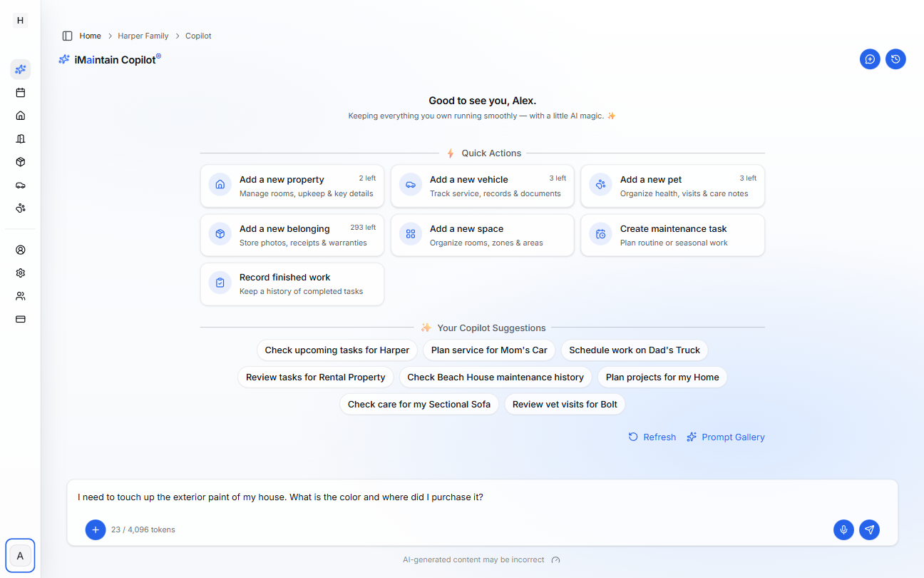Toggle the sidebar panel collapse
The image size is (924, 578).
click(68, 35)
